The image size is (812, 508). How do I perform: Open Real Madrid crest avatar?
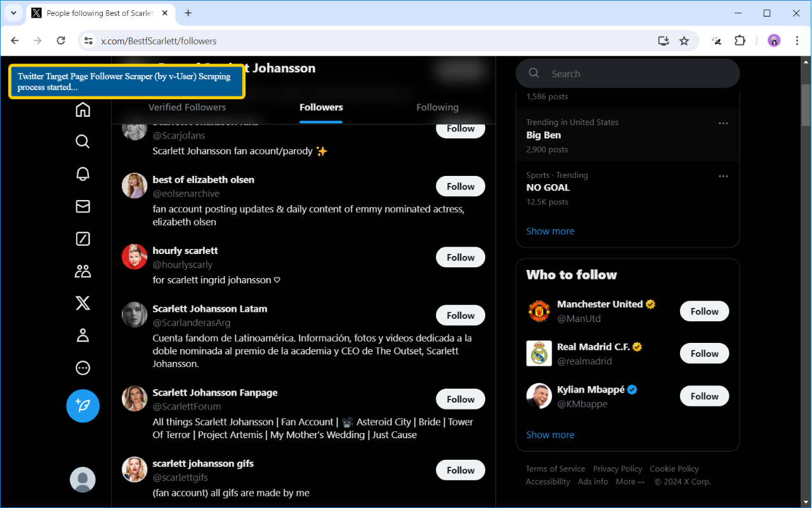(x=539, y=353)
